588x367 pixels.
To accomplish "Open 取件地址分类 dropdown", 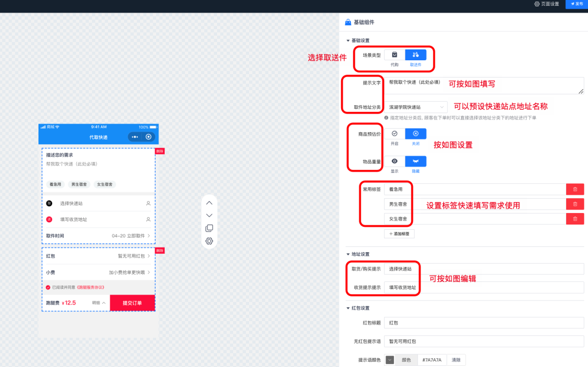I will point(416,107).
